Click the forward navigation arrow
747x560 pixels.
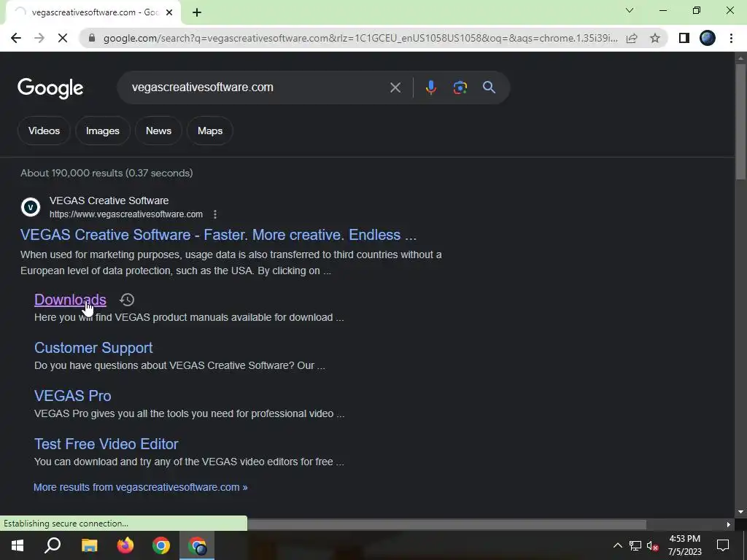pyautogui.click(x=39, y=38)
